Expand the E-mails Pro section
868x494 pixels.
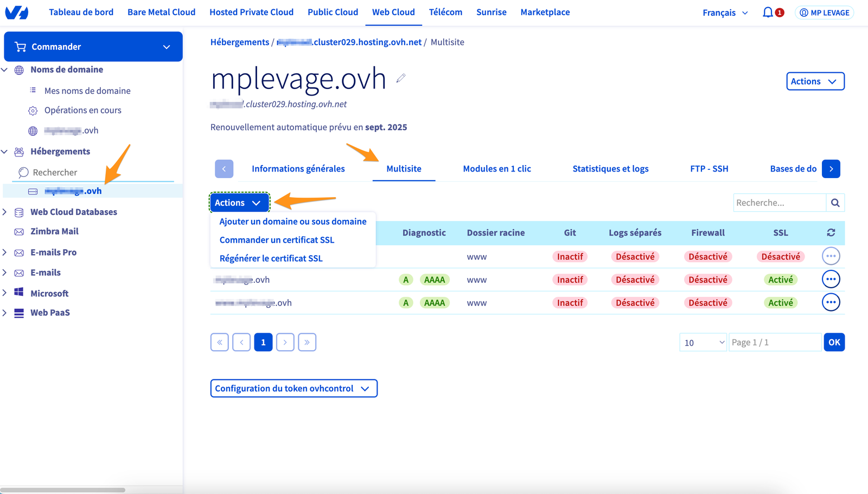[5, 252]
